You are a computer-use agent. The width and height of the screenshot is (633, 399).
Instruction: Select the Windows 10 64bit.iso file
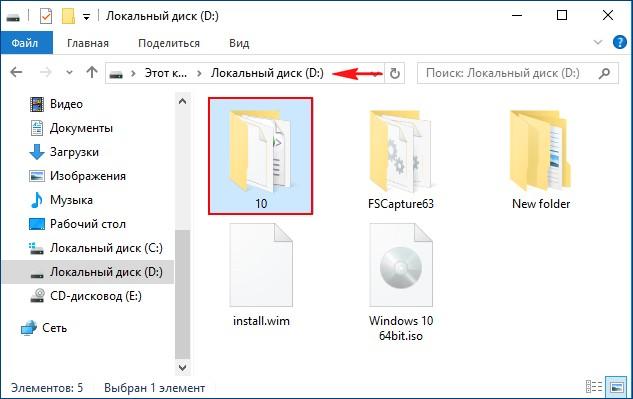click(x=400, y=283)
